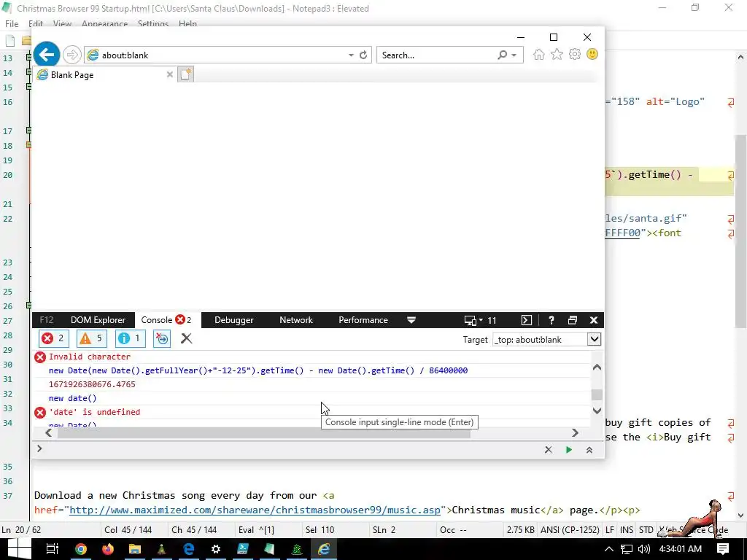Close the Blank Page tab
Screen dimensions: 747x560
tap(169, 74)
